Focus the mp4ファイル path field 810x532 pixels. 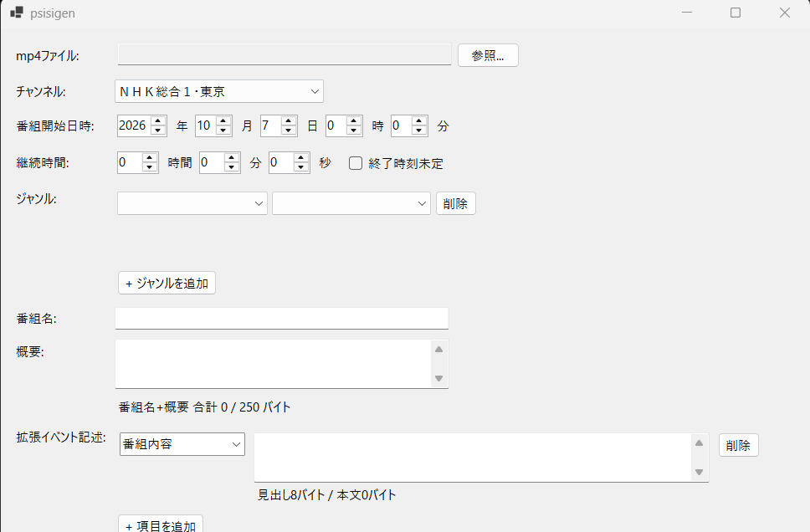pyautogui.click(x=285, y=54)
